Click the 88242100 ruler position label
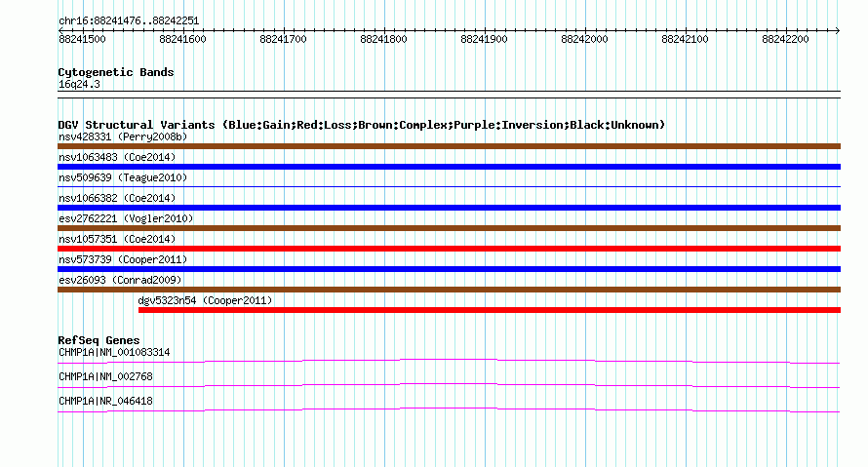 coord(685,39)
